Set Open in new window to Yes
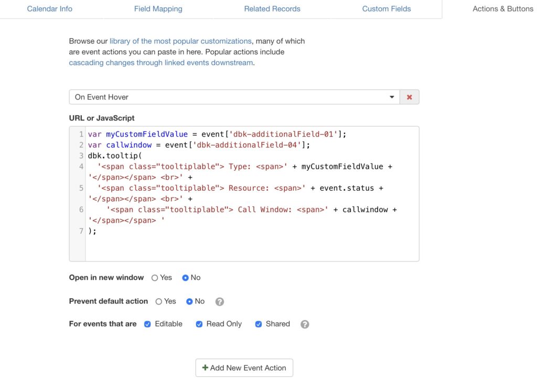537x392 pixels. 155,278
